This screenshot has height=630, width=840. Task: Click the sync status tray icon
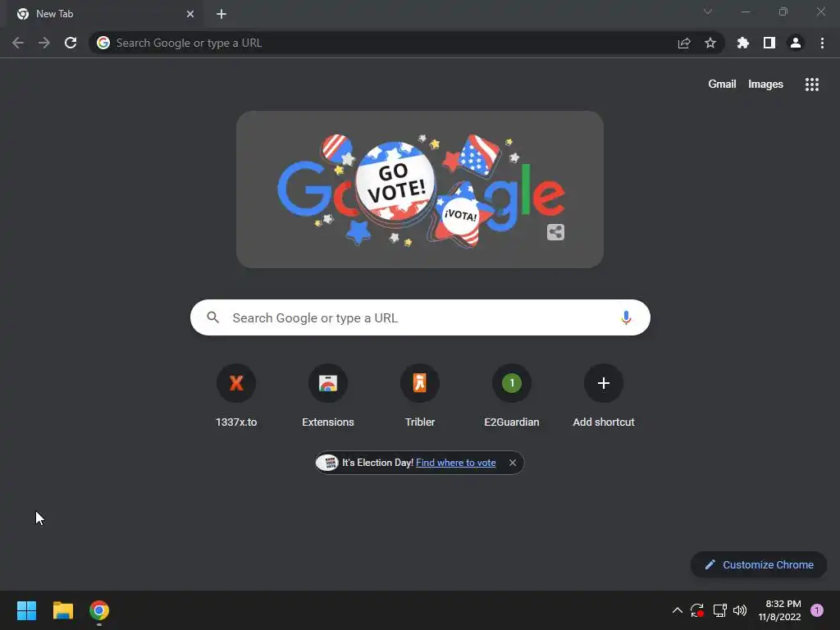pyautogui.click(x=697, y=610)
